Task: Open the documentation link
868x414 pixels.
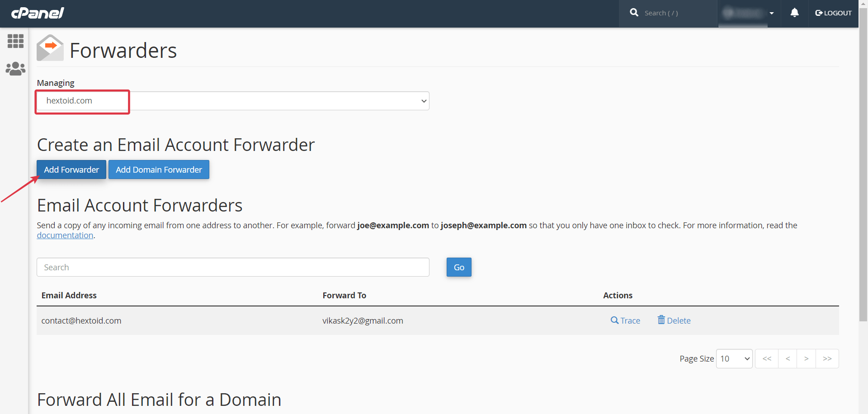Action: click(x=65, y=235)
